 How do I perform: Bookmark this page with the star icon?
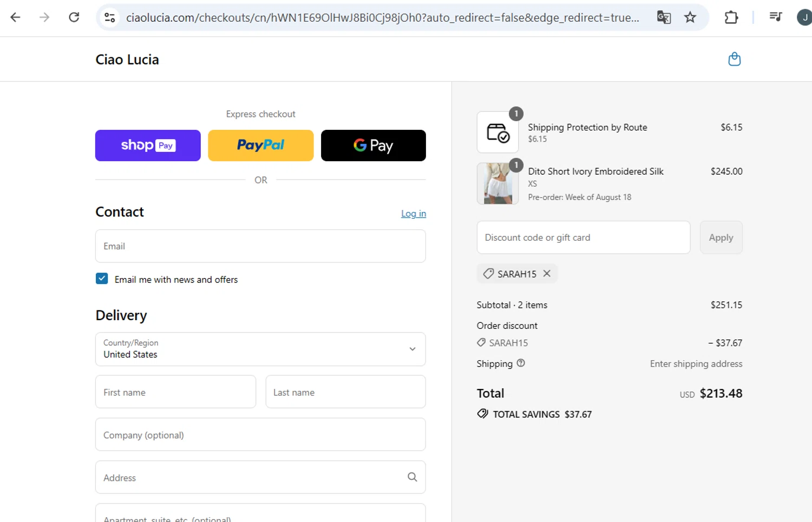(x=690, y=17)
